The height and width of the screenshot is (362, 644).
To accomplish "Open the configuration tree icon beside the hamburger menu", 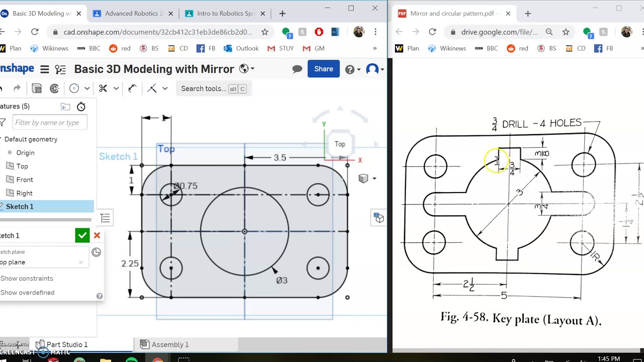I will pos(60,69).
